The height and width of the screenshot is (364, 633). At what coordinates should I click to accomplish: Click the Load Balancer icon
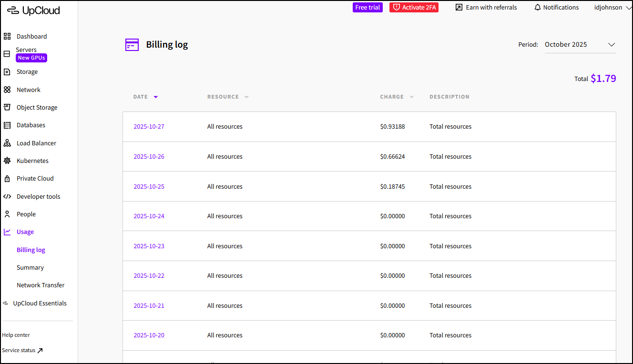pyautogui.click(x=7, y=143)
